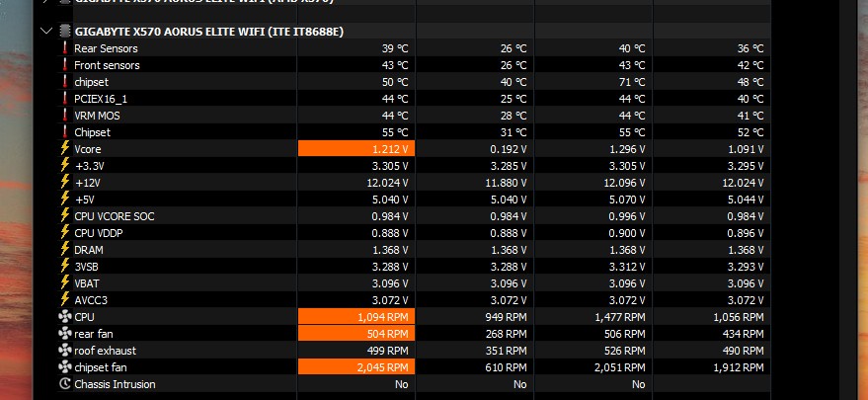Select the Front sensors label

point(107,65)
